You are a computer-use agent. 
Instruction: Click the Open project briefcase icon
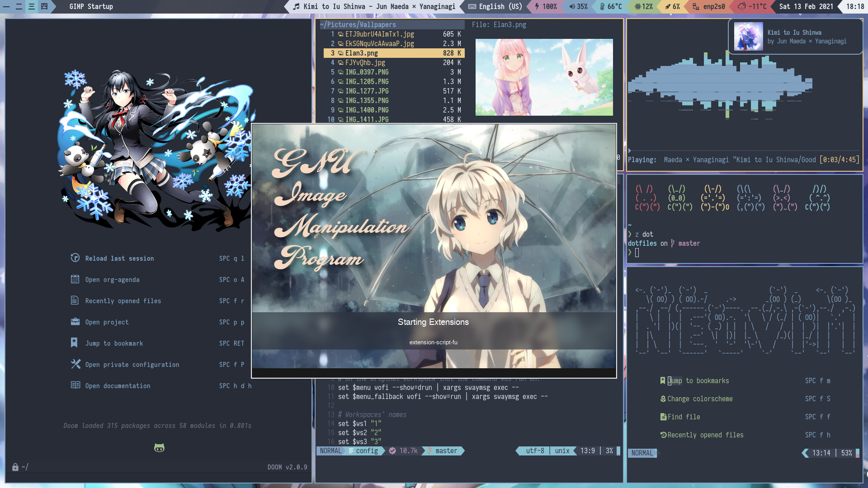(x=75, y=322)
